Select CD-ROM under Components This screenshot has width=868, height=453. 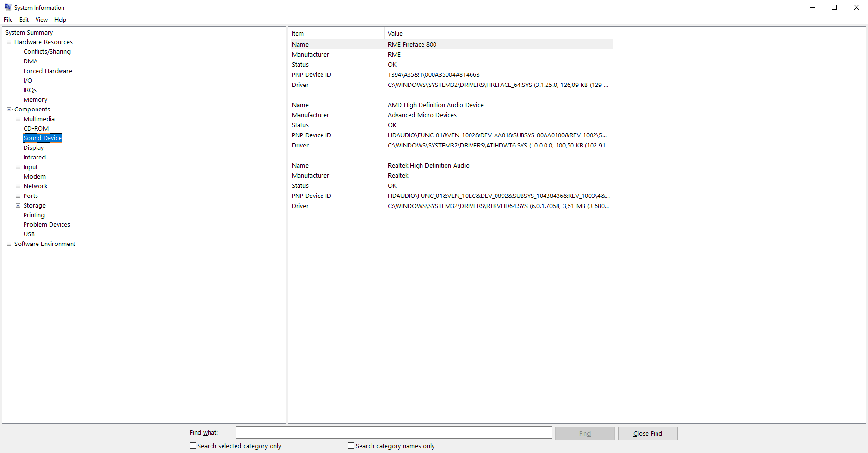click(36, 128)
